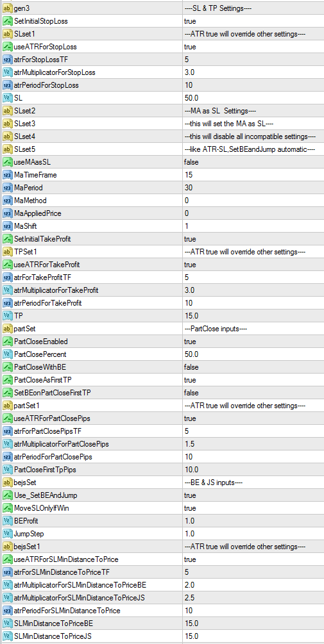
Task: Select the SetInitialStopLoss true value
Action: (190, 21)
